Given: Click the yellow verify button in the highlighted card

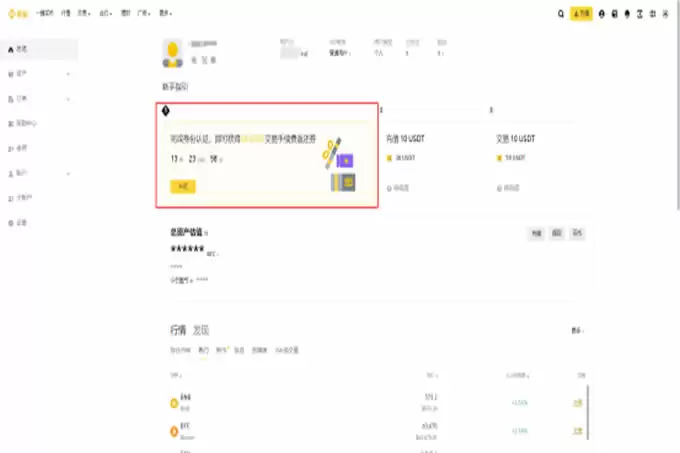Looking at the screenshot, I should pyautogui.click(x=183, y=186).
